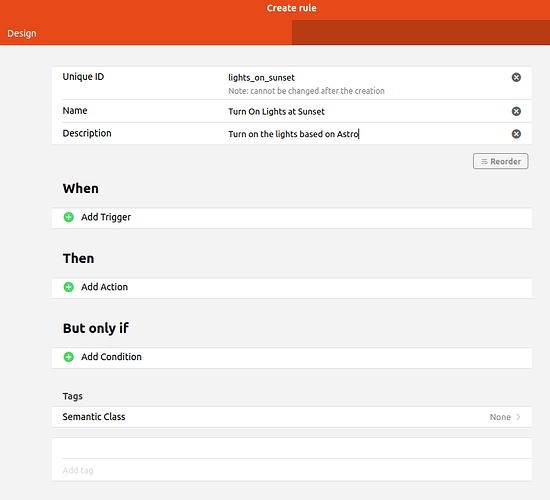Focus the Unique ID value lights_on_sunset
This screenshot has width=550, height=500.
pyautogui.click(x=261, y=78)
